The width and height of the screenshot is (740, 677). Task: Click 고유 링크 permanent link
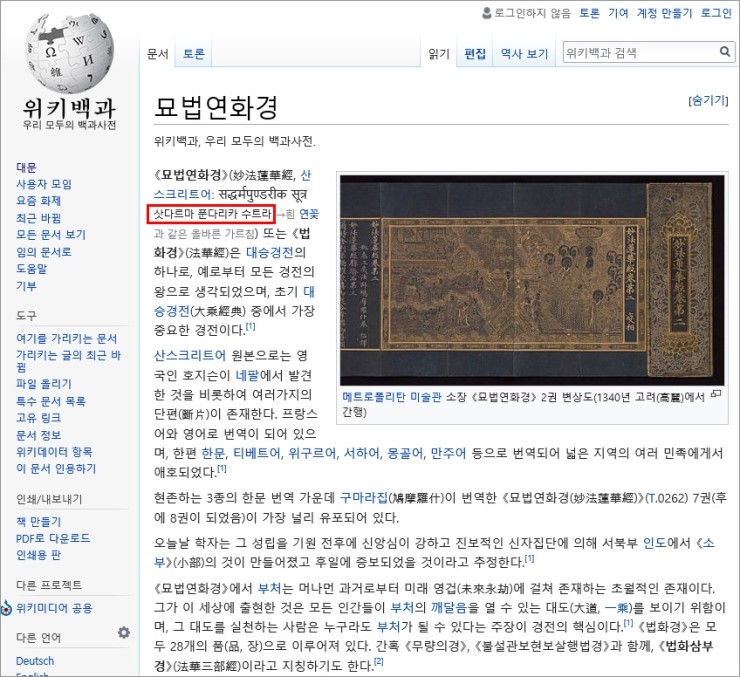(x=39, y=418)
